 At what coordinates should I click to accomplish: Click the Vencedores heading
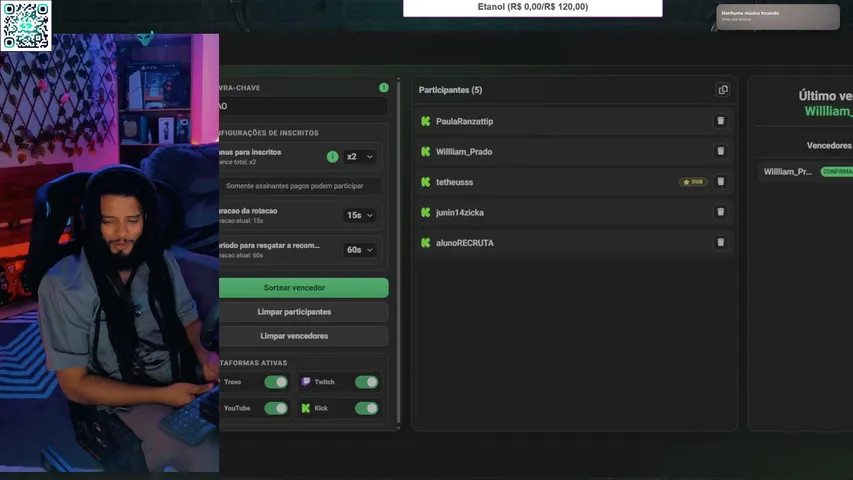pos(829,146)
